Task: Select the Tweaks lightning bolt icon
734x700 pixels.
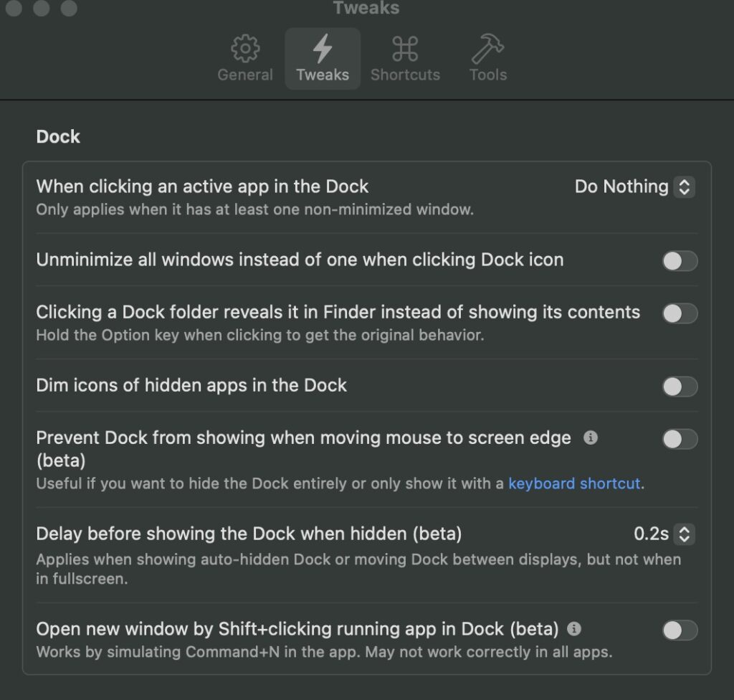Action: point(323,48)
